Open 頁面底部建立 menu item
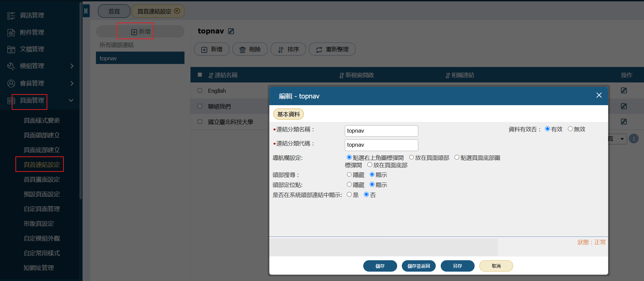The width and height of the screenshot is (644, 281). point(42,150)
